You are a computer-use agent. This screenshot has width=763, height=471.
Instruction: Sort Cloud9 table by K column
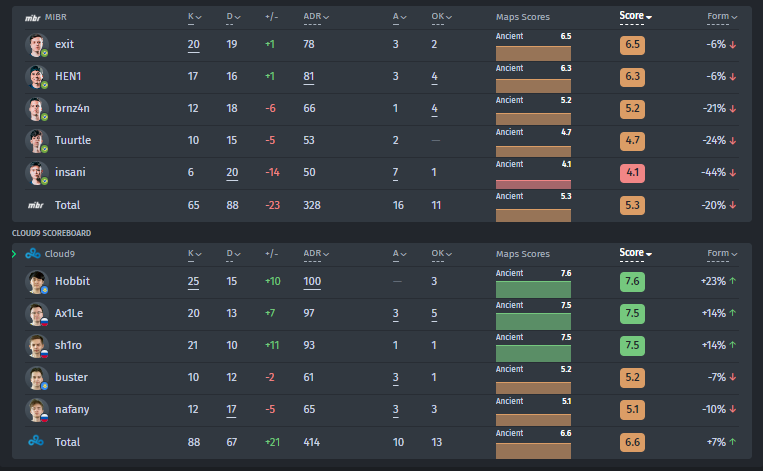pos(195,254)
